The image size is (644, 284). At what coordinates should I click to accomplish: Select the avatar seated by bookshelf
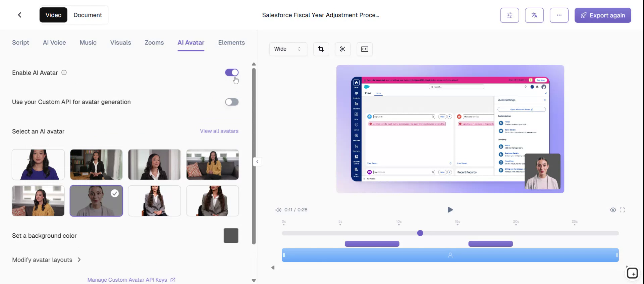[x=96, y=164]
